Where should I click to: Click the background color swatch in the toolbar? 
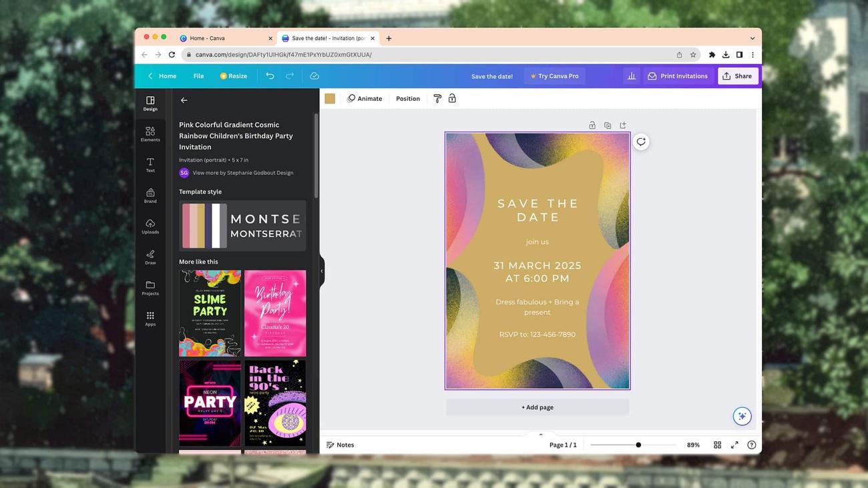click(x=330, y=98)
